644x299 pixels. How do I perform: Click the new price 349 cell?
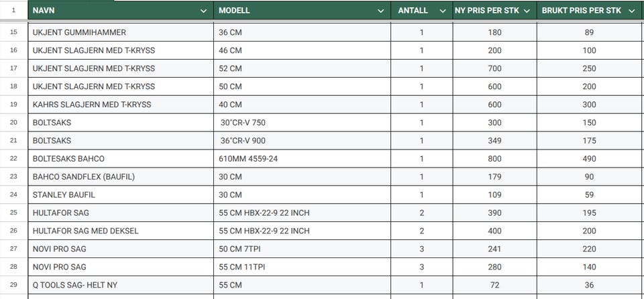click(x=494, y=141)
